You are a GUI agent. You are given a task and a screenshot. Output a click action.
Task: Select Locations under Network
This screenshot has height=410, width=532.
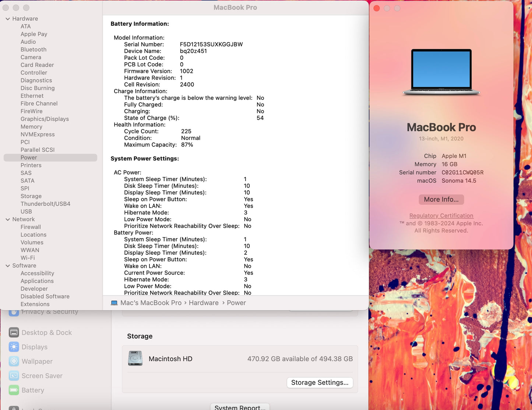34,235
